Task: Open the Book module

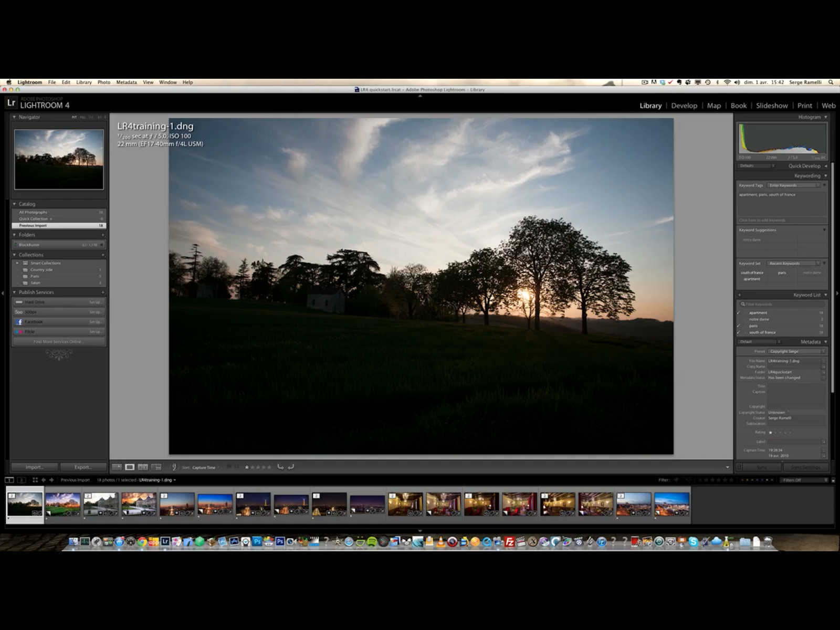Action: 739,106
